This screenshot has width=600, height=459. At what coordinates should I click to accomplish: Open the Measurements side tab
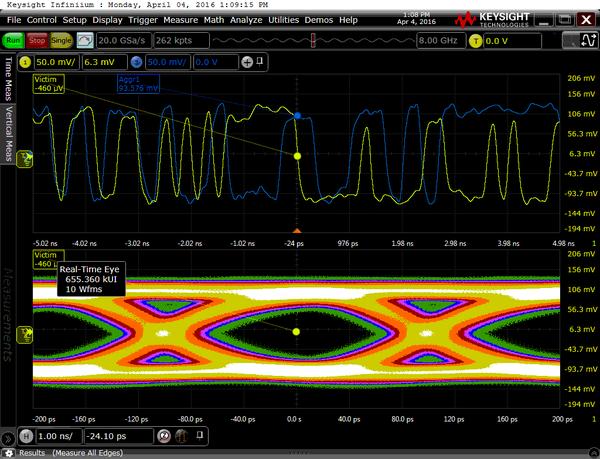(8, 314)
